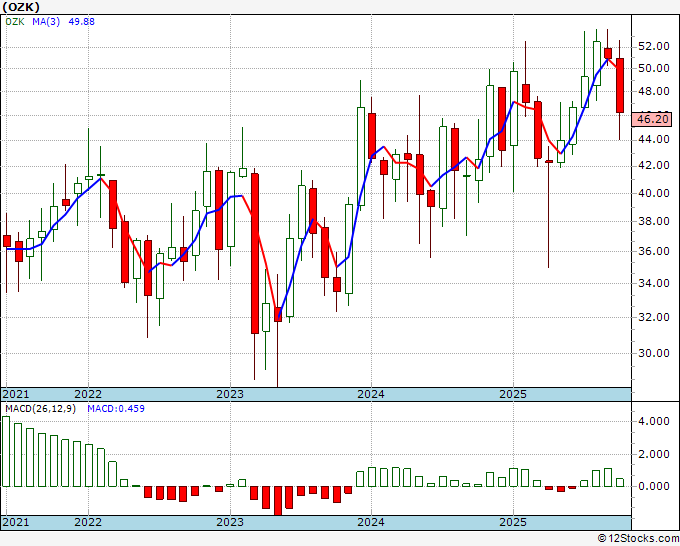
Task: Click the 38.00 price axis label
Action: point(653,221)
